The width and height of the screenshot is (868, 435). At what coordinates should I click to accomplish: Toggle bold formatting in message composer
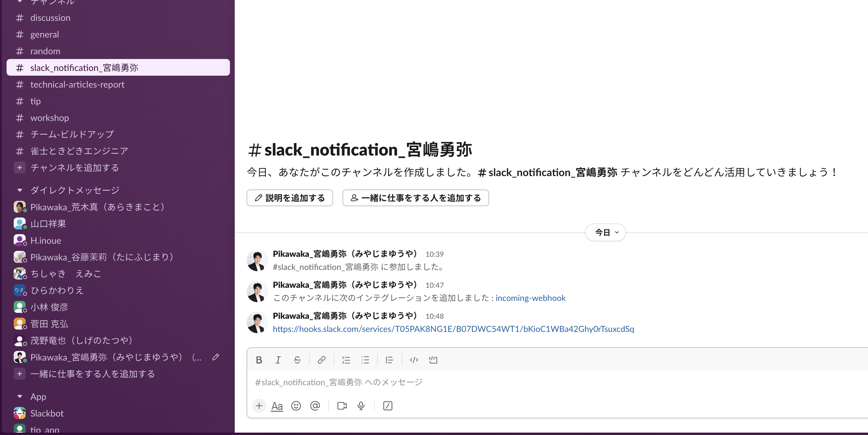pos(259,360)
